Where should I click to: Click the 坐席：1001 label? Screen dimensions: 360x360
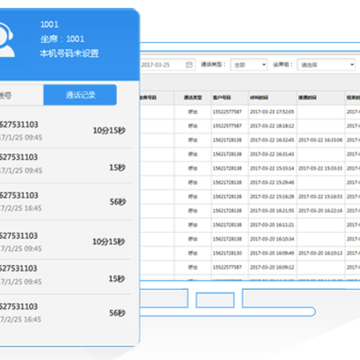tap(62, 39)
